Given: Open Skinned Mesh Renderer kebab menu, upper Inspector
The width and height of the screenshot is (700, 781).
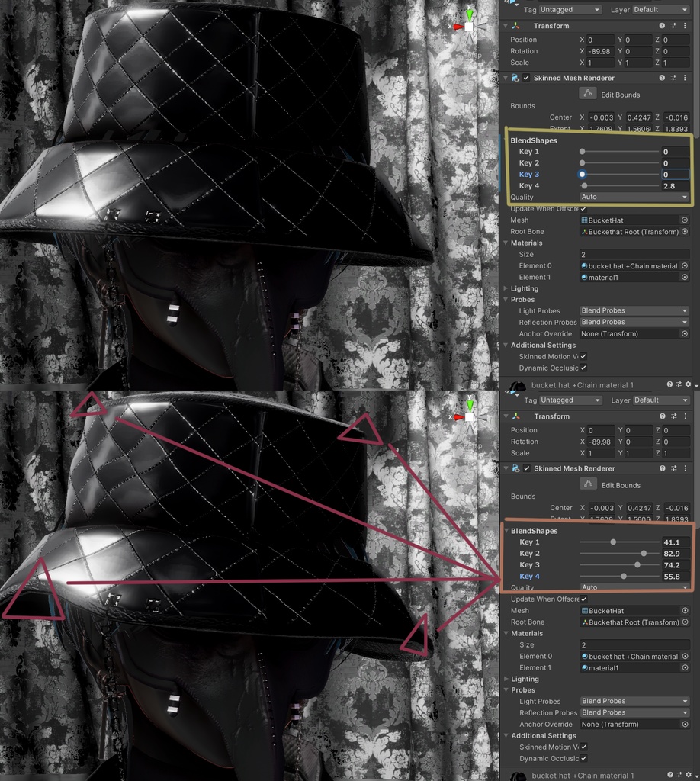Looking at the screenshot, I should 685,78.
